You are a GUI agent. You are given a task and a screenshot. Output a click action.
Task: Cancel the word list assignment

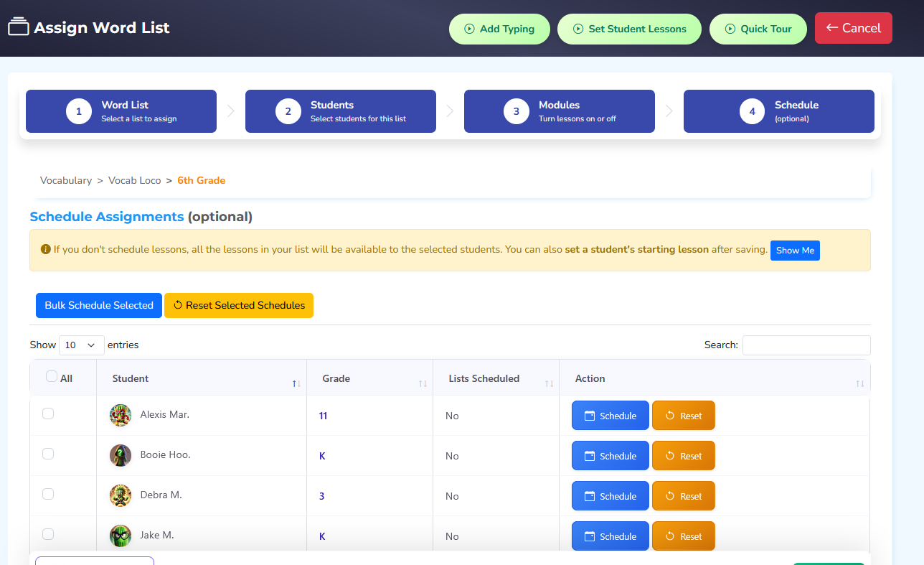(x=854, y=28)
